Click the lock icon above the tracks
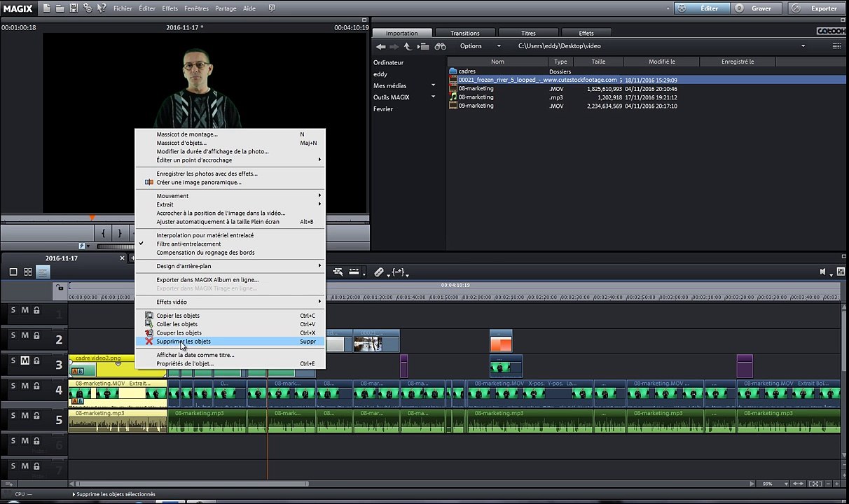The height and width of the screenshot is (504, 849). point(60,287)
